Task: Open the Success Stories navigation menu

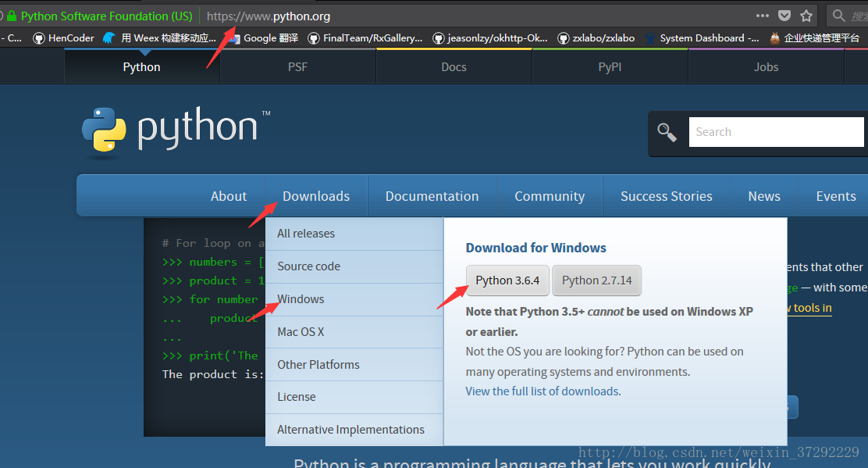Action: click(x=667, y=196)
